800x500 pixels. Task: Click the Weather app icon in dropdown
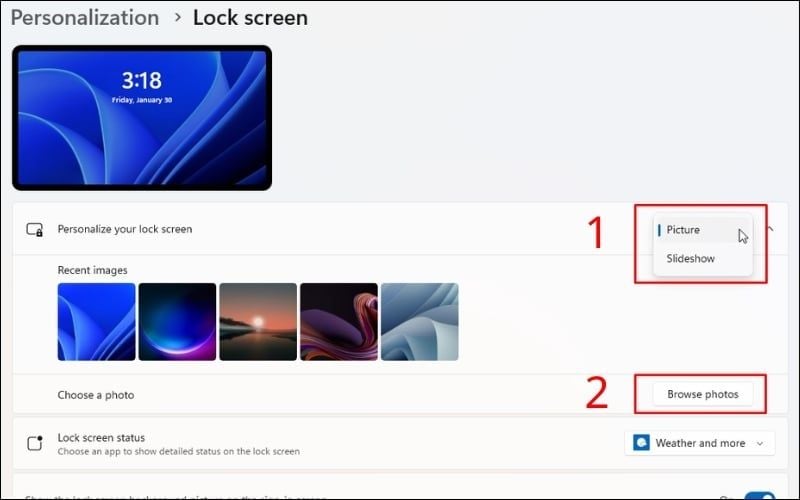tap(641, 443)
